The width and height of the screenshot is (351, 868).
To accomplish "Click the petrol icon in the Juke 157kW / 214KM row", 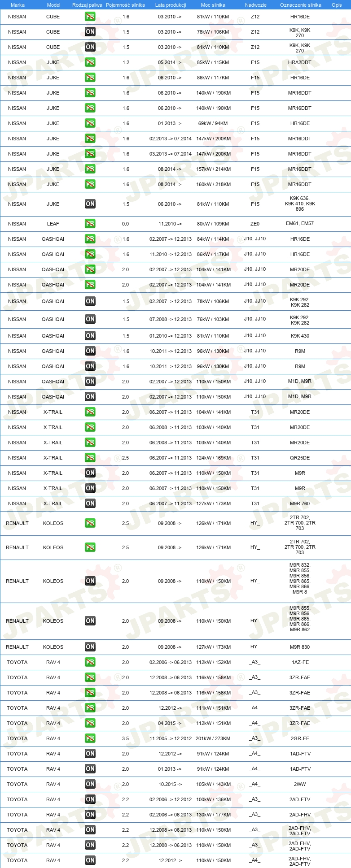I will (x=90, y=169).
